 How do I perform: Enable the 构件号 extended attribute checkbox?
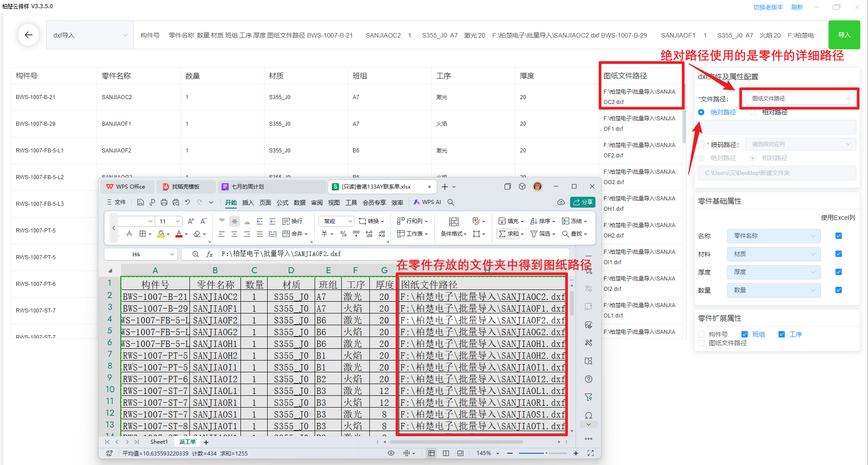[701, 334]
